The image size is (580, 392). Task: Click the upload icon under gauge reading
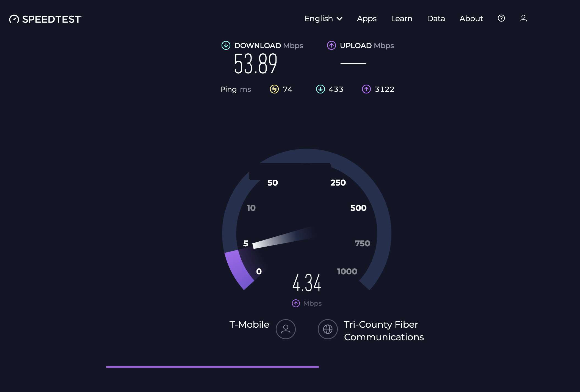tap(296, 303)
